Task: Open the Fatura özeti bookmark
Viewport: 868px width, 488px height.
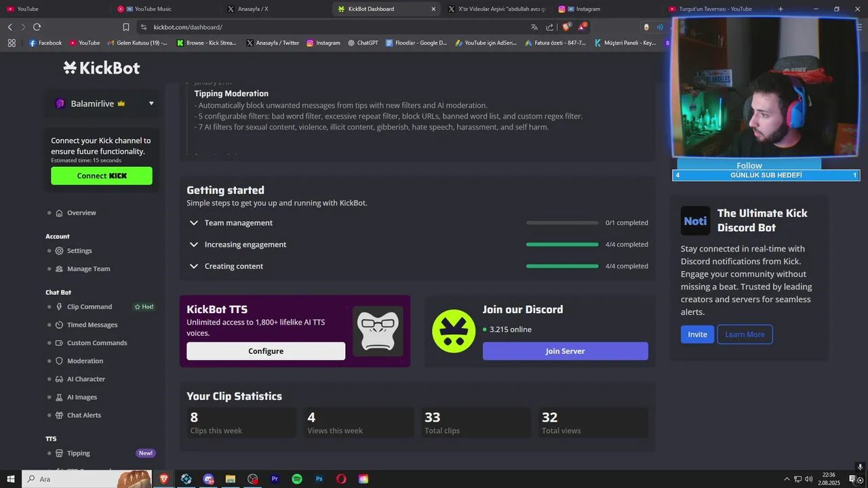Action: click(x=555, y=43)
